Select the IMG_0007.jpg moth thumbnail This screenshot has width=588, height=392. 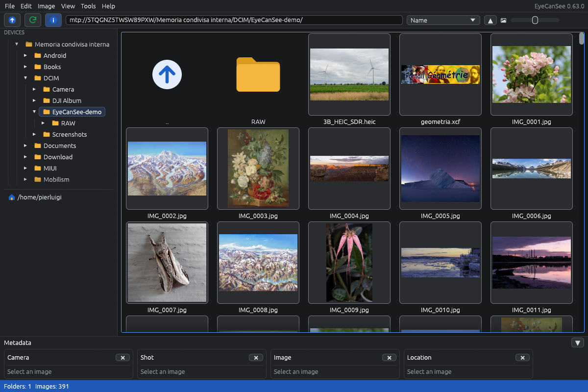167,263
